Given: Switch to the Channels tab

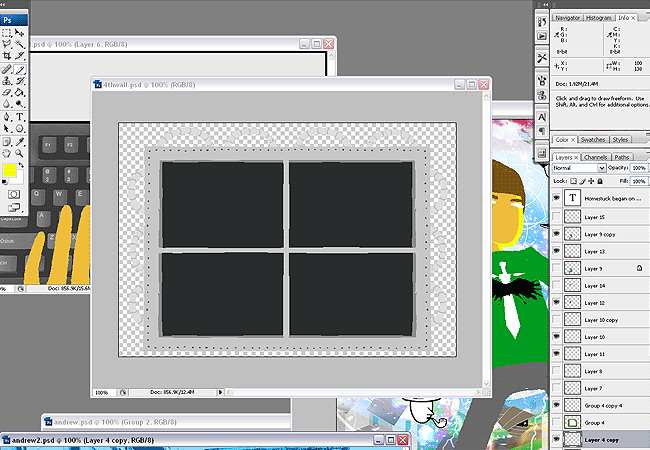Looking at the screenshot, I should pyautogui.click(x=595, y=157).
